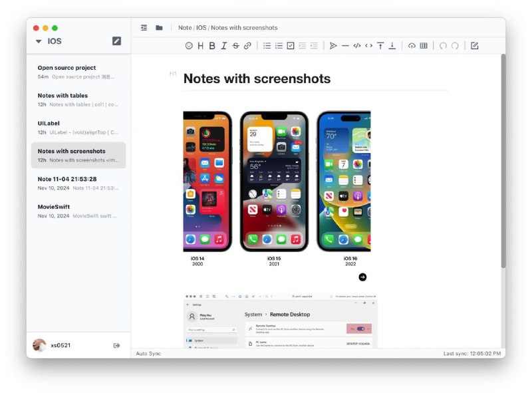Click the Last sync timestamp in the status bar
Screen dimensions: 532x393
click(470, 353)
